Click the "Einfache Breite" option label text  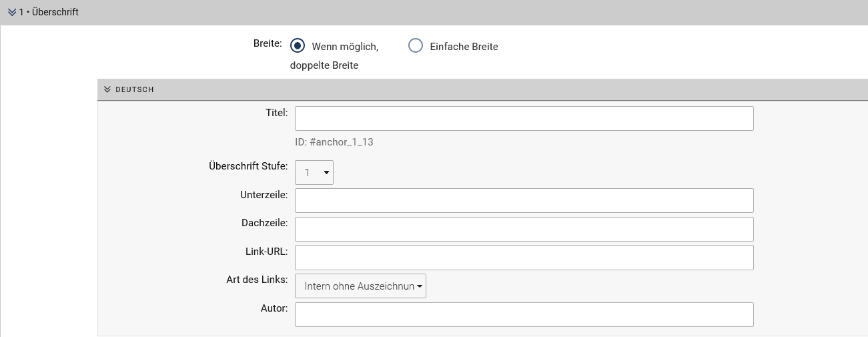(464, 47)
